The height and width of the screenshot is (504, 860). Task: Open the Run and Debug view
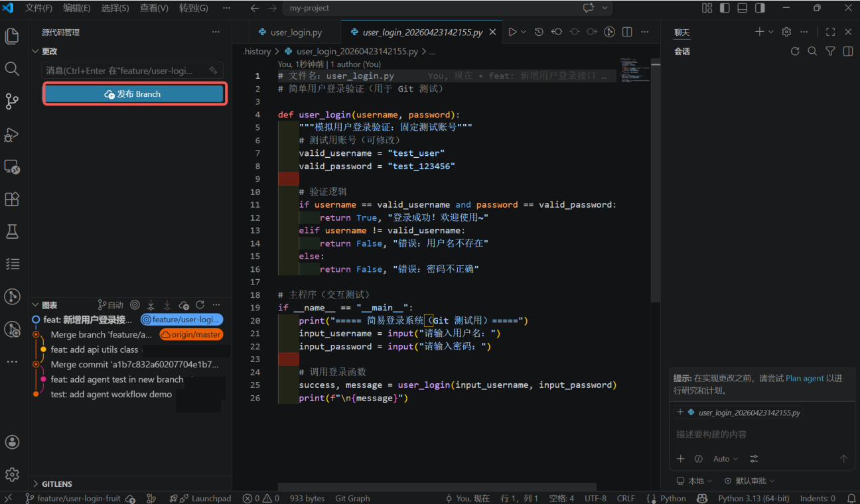[x=12, y=134]
